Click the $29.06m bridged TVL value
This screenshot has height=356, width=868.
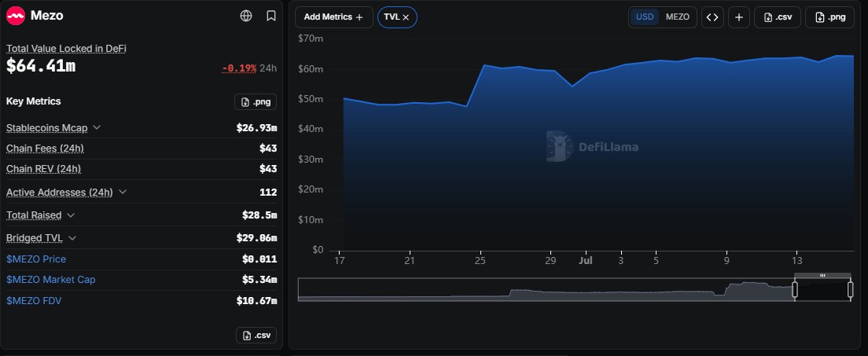tap(256, 238)
